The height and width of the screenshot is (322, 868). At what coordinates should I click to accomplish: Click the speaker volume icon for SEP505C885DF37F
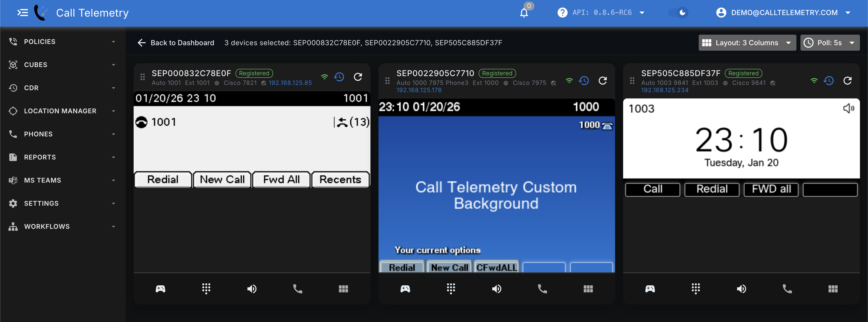[x=741, y=289]
